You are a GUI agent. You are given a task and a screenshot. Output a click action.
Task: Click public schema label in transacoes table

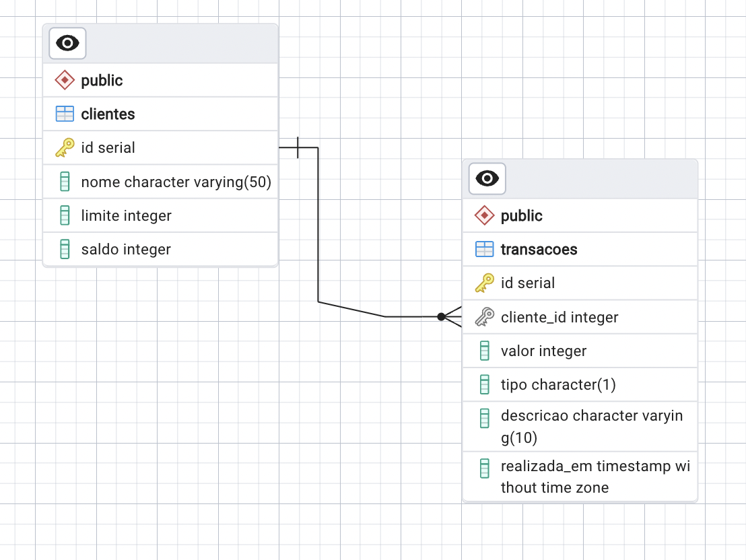(521, 215)
